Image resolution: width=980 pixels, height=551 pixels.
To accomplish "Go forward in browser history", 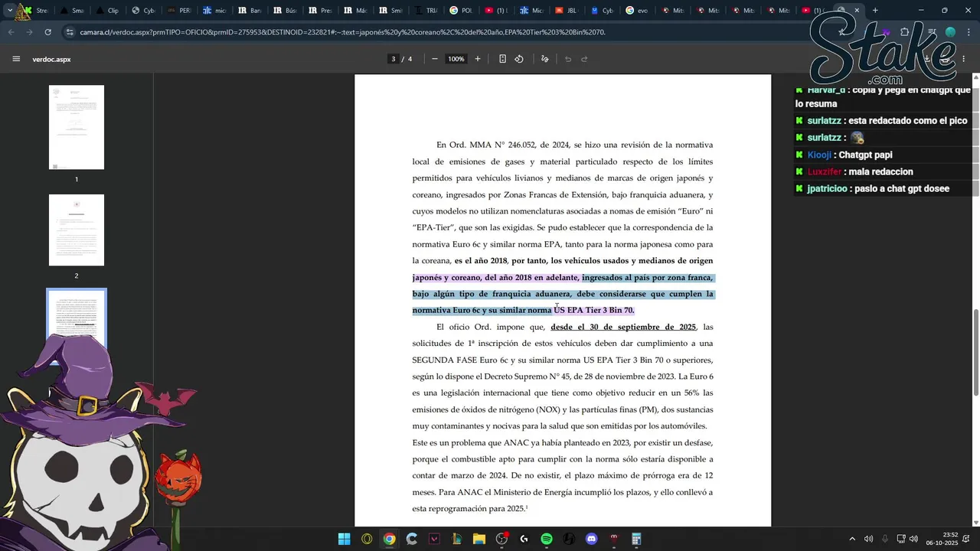I will [29, 32].
